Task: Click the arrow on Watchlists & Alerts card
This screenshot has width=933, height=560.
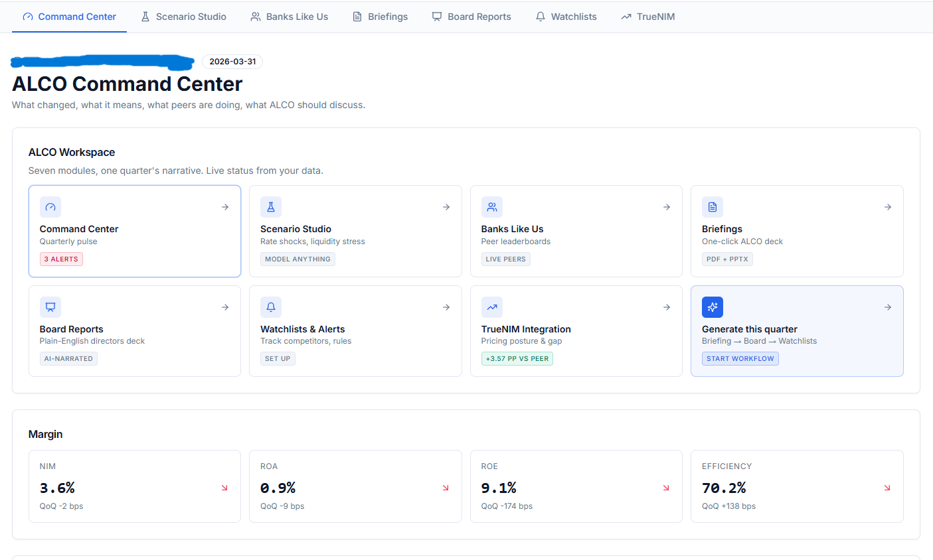Action: [x=446, y=307]
